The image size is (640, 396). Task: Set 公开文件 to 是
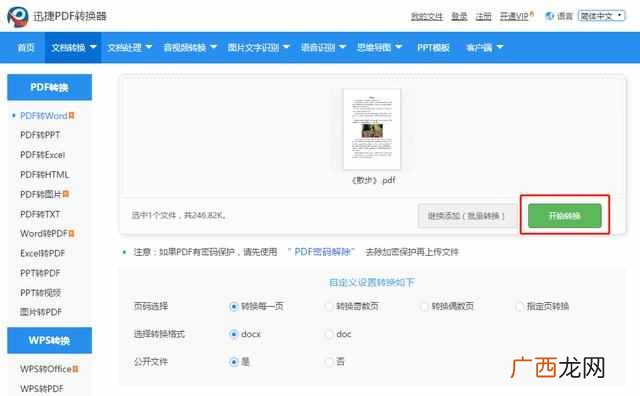(x=233, y=362)
